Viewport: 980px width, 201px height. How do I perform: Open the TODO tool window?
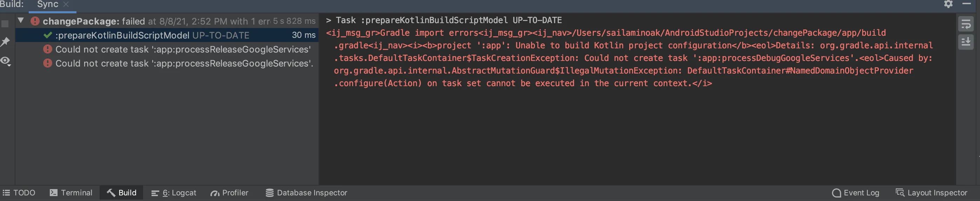click(19, 193)
